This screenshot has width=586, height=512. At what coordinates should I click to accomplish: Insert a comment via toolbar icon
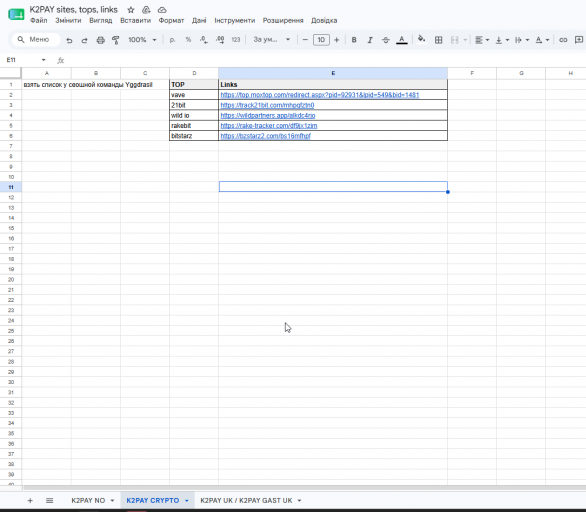[579, 40]
